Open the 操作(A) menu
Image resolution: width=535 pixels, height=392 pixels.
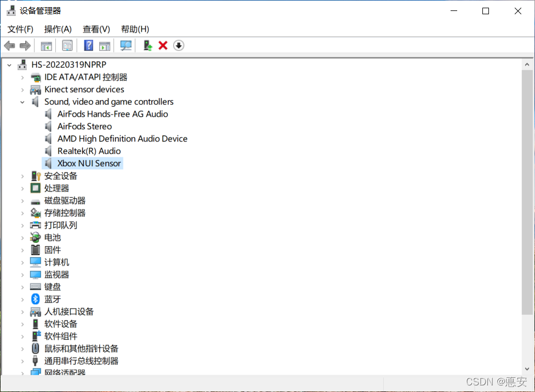point(58,30)
